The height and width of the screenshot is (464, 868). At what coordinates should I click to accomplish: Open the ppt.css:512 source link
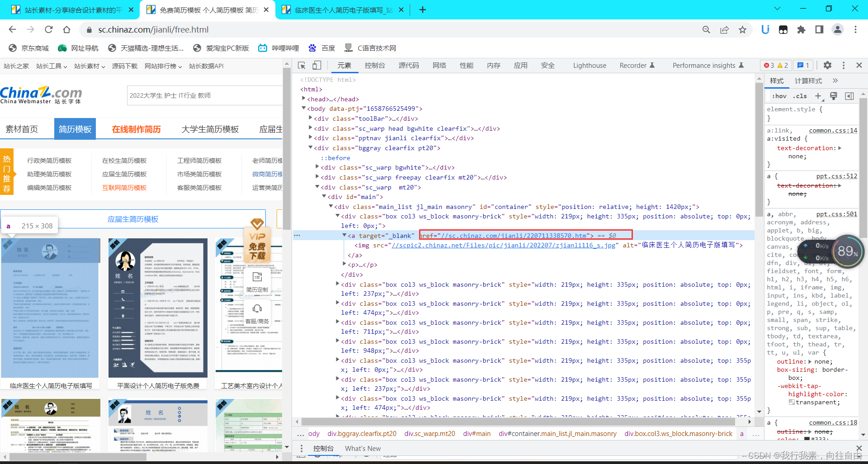coord(836,176)
